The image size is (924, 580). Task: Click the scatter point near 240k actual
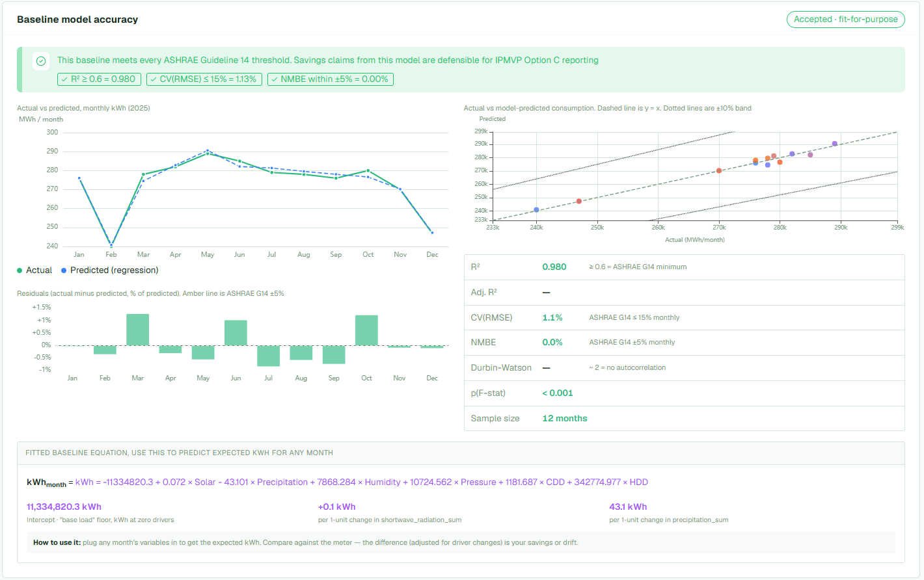pyautogui.click(x=536, y=210)
